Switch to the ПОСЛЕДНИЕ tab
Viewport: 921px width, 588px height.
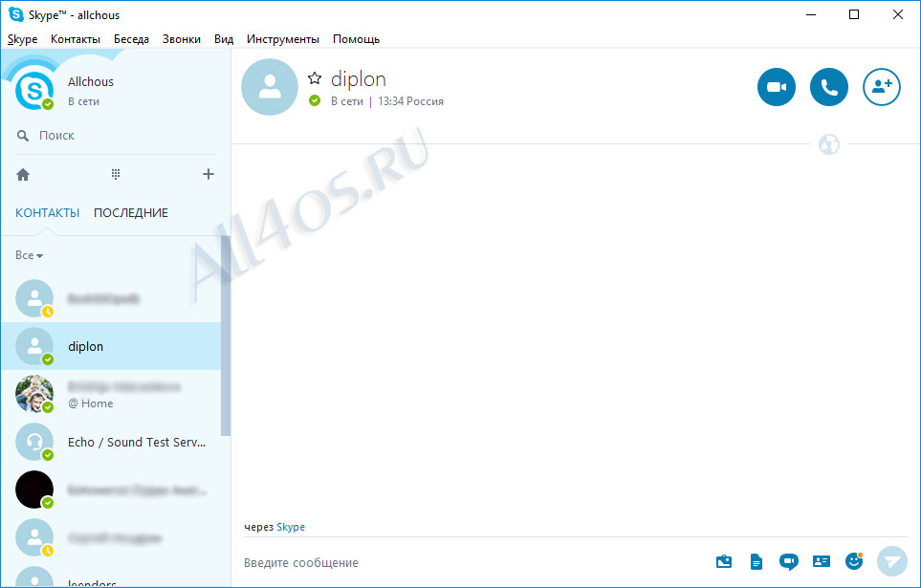click(131, 212)
